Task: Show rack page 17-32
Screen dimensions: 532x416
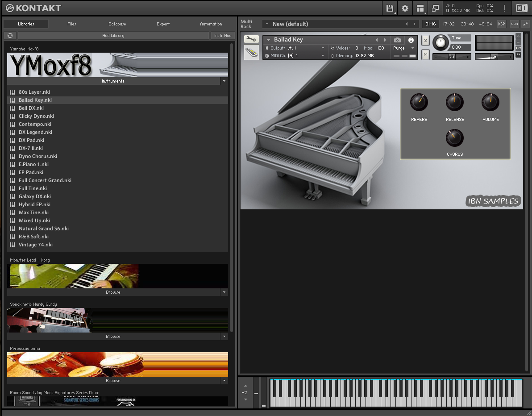Action: point(449,24)
